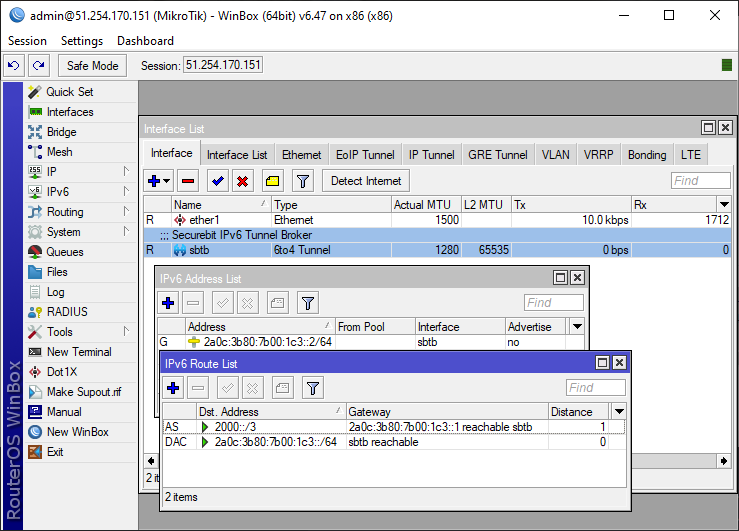Click filter icon in IPv6 Route List
739x531 pixels.
tap(313, 388)
